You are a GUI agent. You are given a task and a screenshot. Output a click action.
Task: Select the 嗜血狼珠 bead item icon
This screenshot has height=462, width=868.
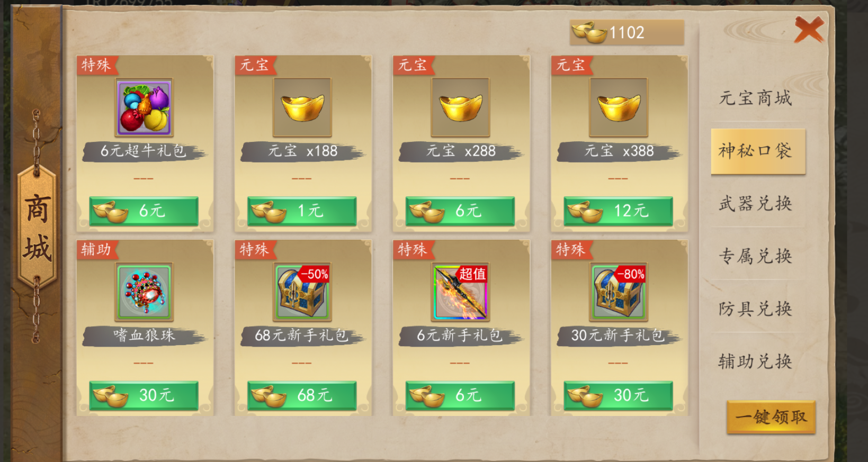coord(144,292)
